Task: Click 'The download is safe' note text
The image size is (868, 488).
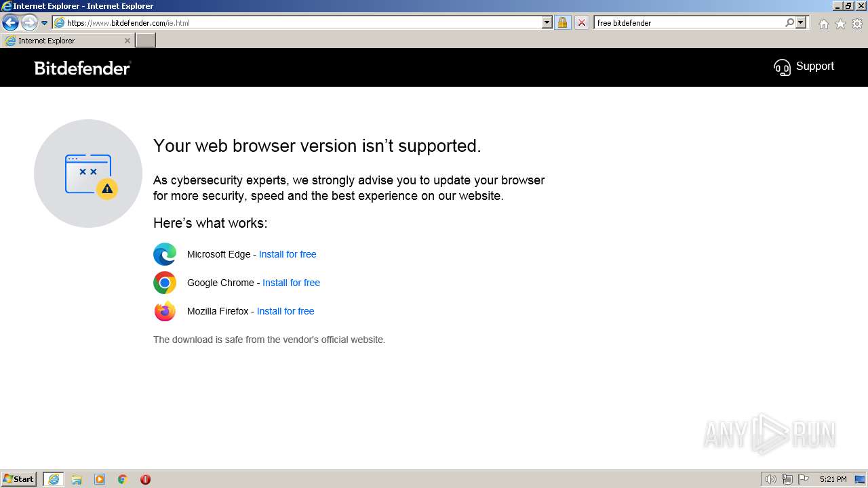Action: tap(269, 340)
